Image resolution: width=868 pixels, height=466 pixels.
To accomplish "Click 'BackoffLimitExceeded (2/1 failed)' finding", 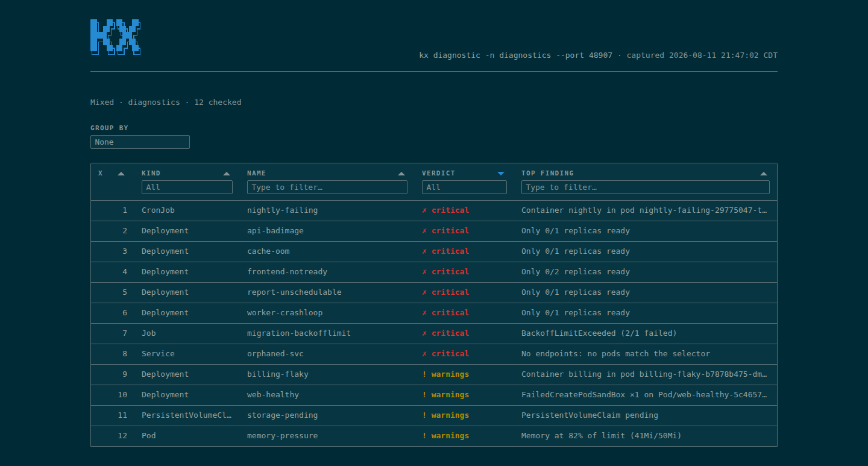I will (599, 333).
